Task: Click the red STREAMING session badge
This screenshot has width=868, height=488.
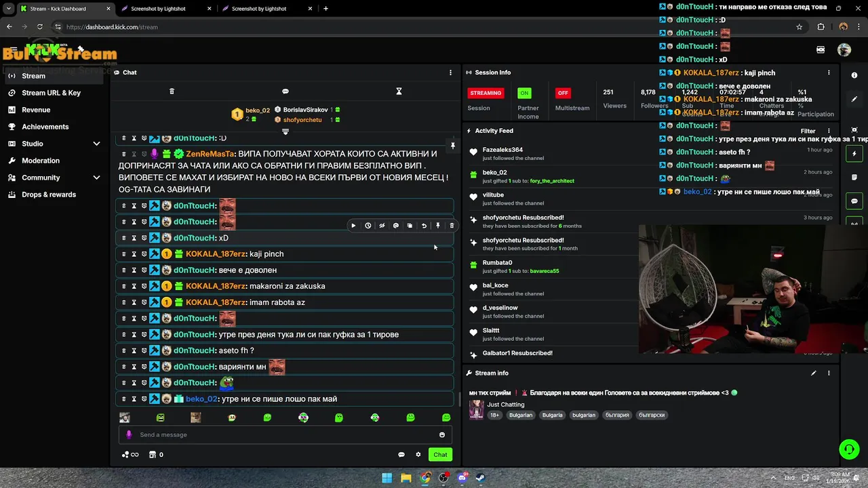Action: pyautogui.click(x=486, y=93)
